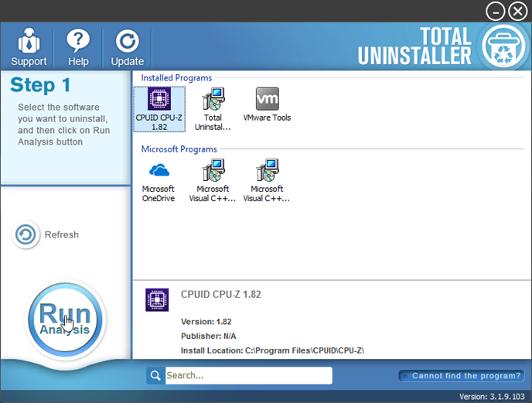Image resolution: width=532 pixels, height=403 pixels.
Task: Click Cannot find the program button
Action: [462, 376]
